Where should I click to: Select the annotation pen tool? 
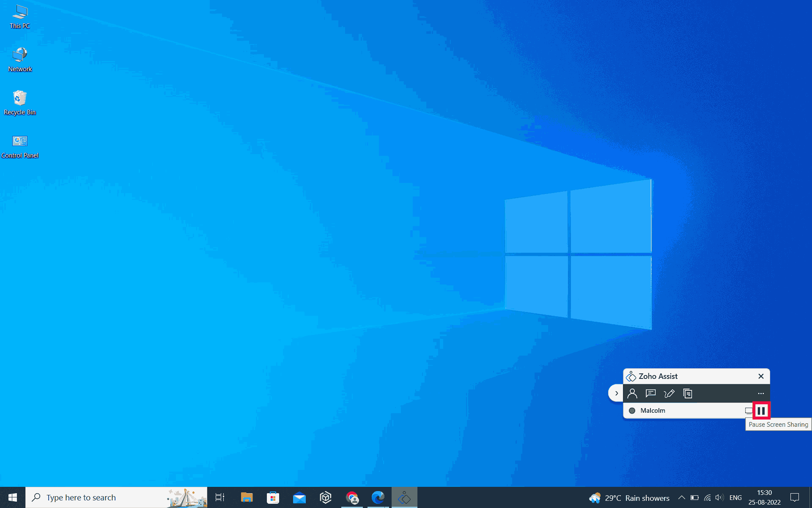coord(669,394)
